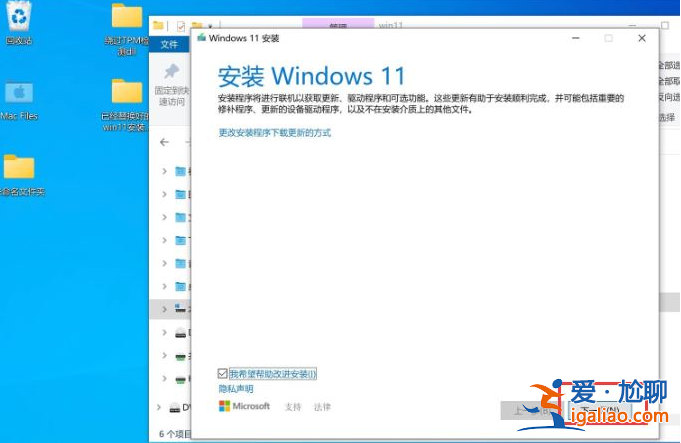Viewport: 681px width, 443px height.
Task: Minimize the Windows 11 安装 window
Action: pyautogui.click(x=576, y=38)
